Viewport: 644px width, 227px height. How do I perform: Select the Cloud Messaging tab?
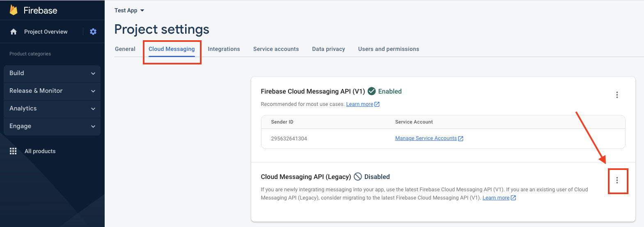click(172, 49)
